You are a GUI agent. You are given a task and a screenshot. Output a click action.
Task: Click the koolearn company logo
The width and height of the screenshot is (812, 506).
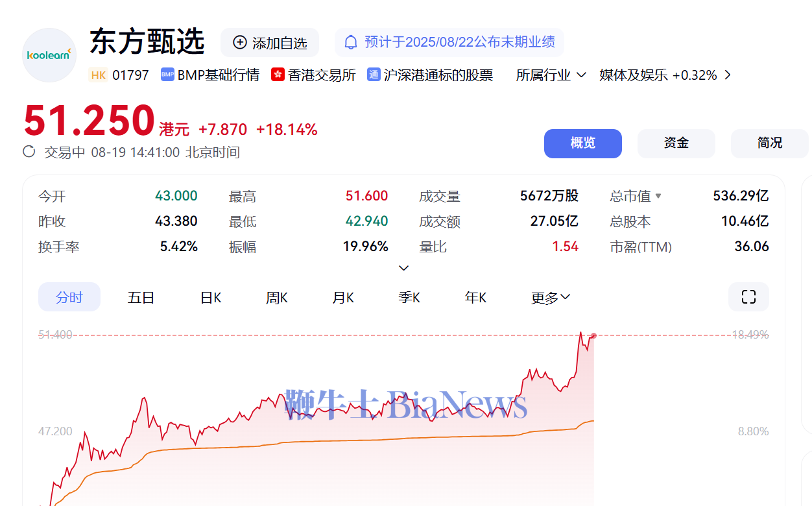(49, 55)
